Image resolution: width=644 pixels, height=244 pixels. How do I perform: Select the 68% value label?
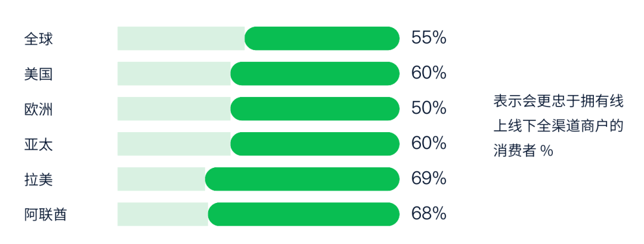point(429,214)
